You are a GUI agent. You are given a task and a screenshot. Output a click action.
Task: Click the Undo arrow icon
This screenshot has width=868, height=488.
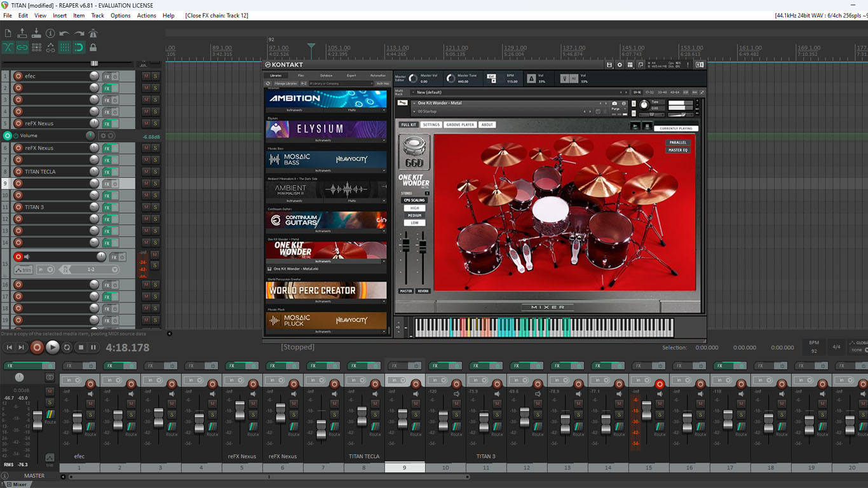point(64,33)
